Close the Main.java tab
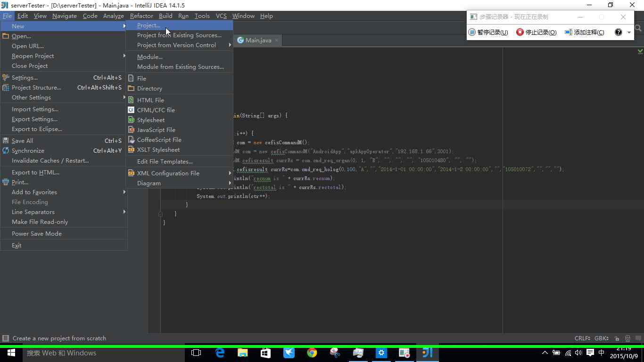 [277, 41]
